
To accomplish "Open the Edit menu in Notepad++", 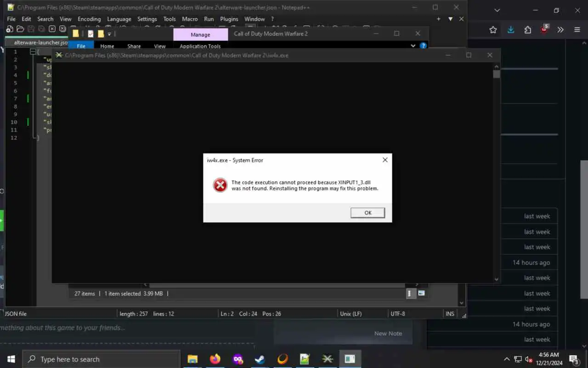I will pos(26,19).
